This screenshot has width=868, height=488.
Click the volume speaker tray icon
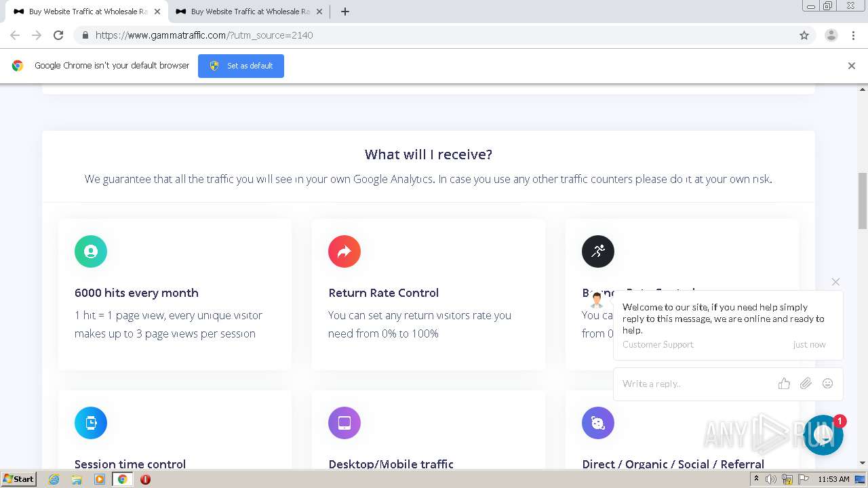point(771,479)
